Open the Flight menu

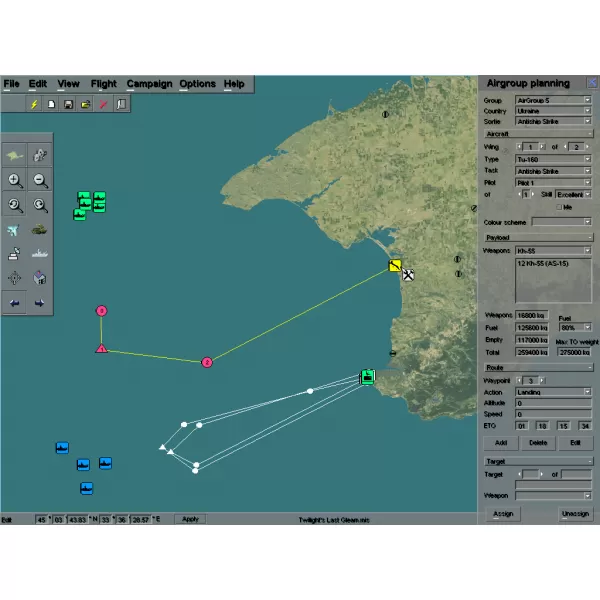pos(103,84)
